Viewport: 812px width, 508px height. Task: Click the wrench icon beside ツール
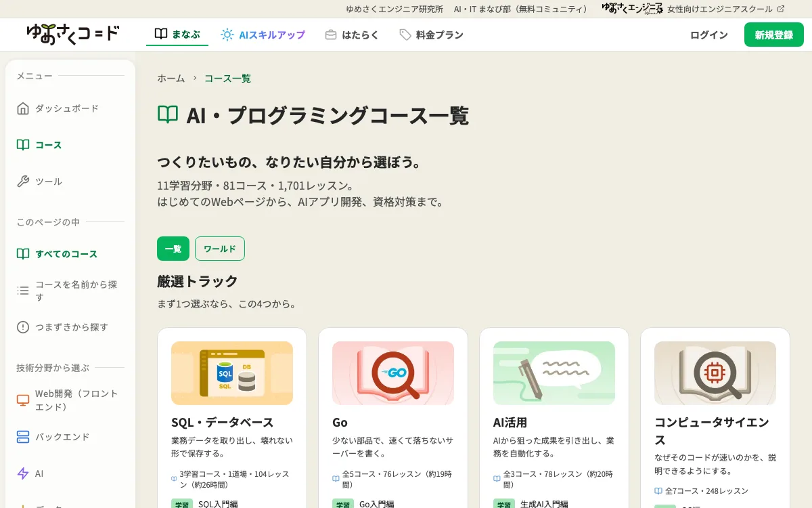tap(23, 182)
